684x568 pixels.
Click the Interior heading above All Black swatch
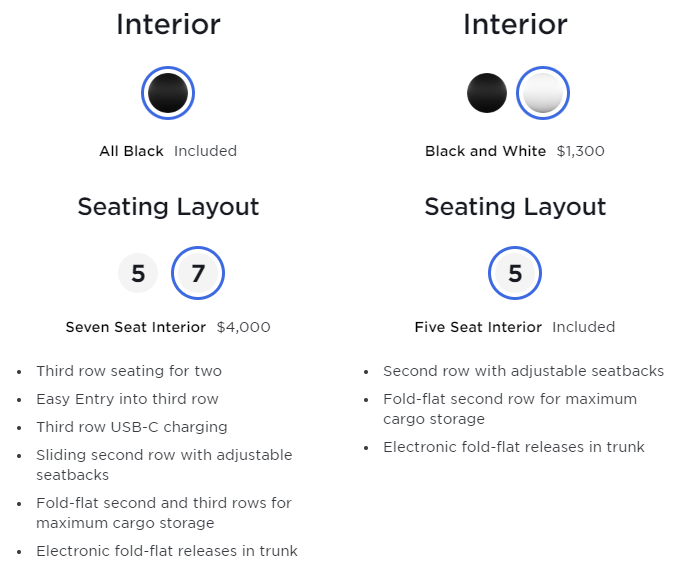click(168, 24)
